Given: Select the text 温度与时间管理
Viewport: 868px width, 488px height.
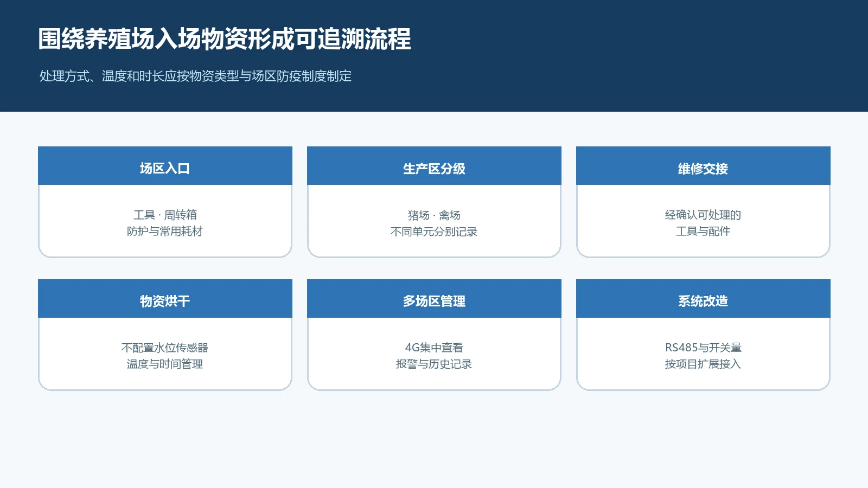Looking at the screenshot, I should click(x=165, y=364).
